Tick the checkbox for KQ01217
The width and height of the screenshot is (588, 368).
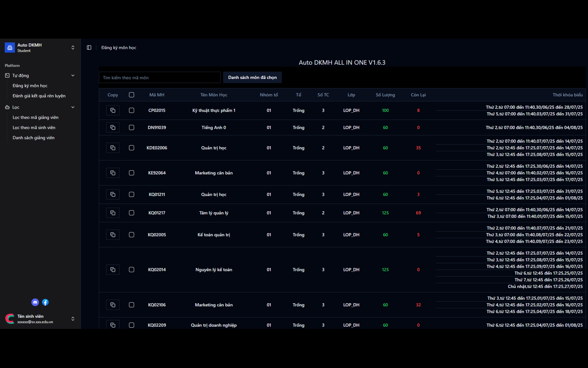pos(131,213)
